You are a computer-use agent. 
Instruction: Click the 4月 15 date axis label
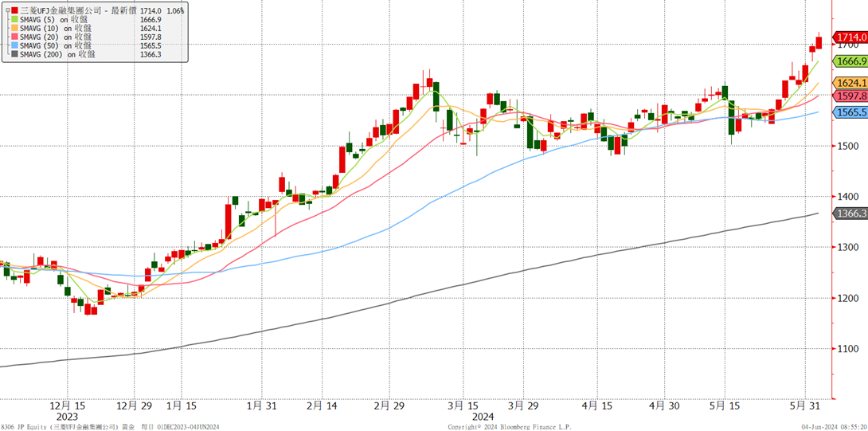pos(596,406)
